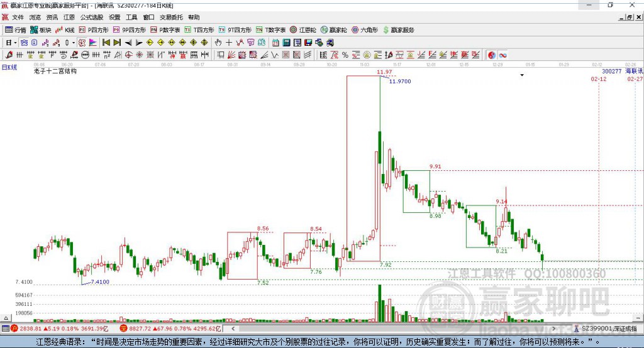Open the dropdown triangle near chart top
This screenshot has width=644, height=348.
522,75
